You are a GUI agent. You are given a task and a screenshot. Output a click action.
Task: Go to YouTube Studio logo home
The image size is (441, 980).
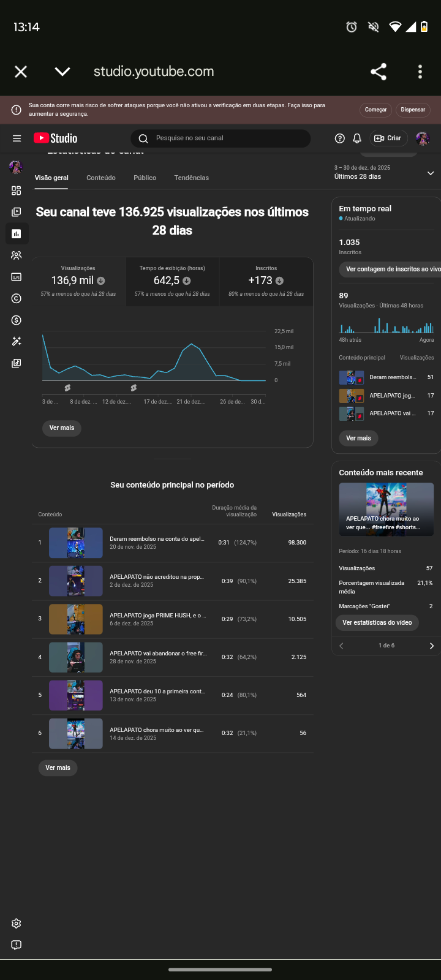coord(55,138)
